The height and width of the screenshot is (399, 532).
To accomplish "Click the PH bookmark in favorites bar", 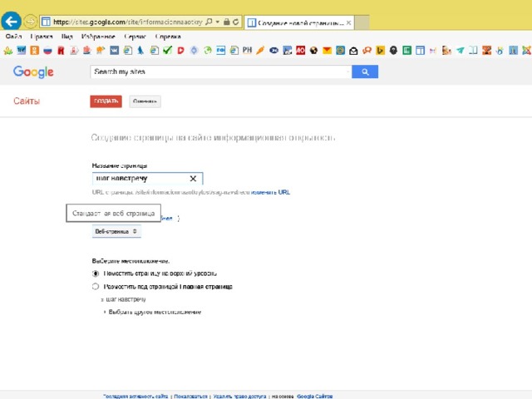I will pyautogui.click(x=247, y=51).
